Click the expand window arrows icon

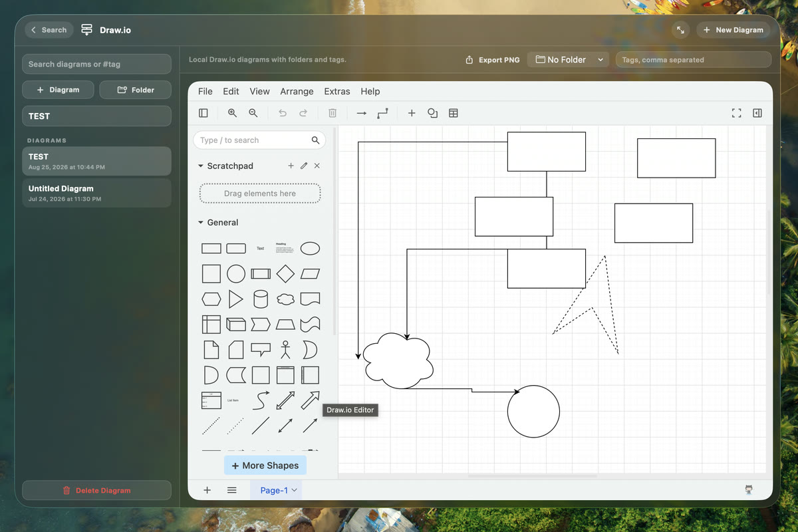[x=680, y=30]
